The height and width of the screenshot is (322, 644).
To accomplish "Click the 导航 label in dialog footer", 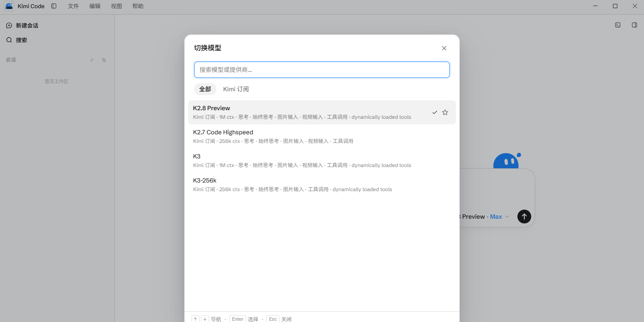I will (216, 319).
